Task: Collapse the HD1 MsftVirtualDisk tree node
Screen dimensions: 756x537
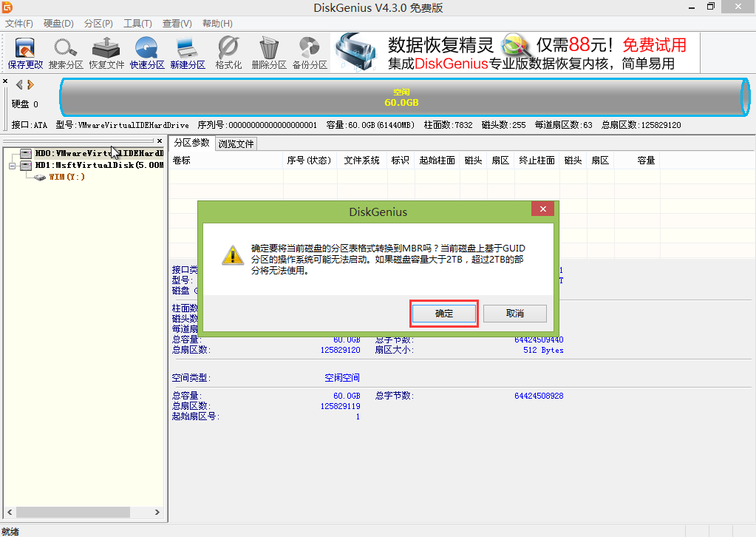Action: click(x=12, y=166)
